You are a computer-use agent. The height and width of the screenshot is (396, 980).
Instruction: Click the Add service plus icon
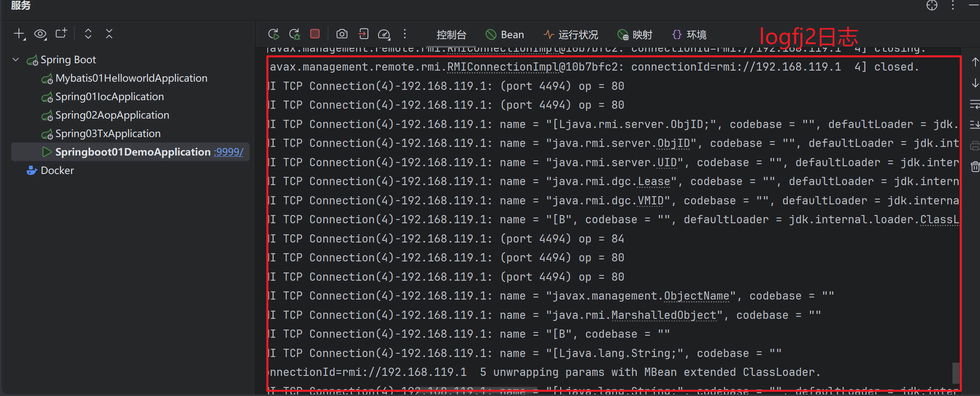pos(19,34)
